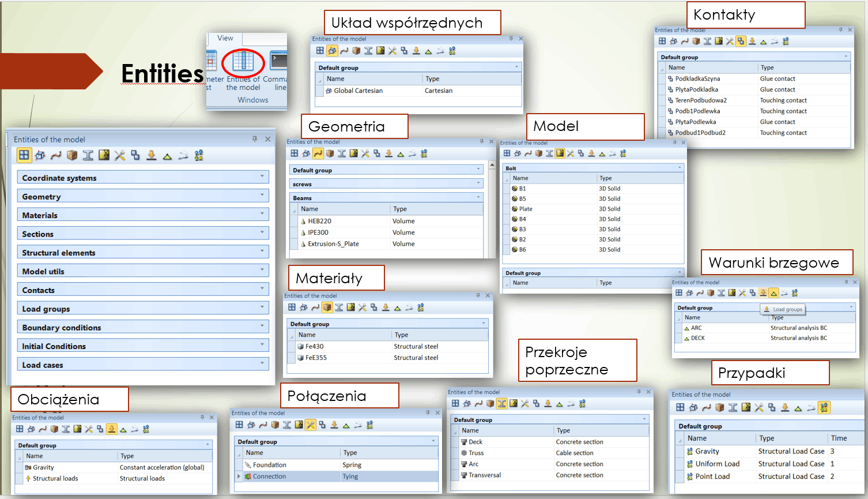Collapse the Beams group header
The width and height of the screenshot is (868, 499).
click(x=478, y=197)
